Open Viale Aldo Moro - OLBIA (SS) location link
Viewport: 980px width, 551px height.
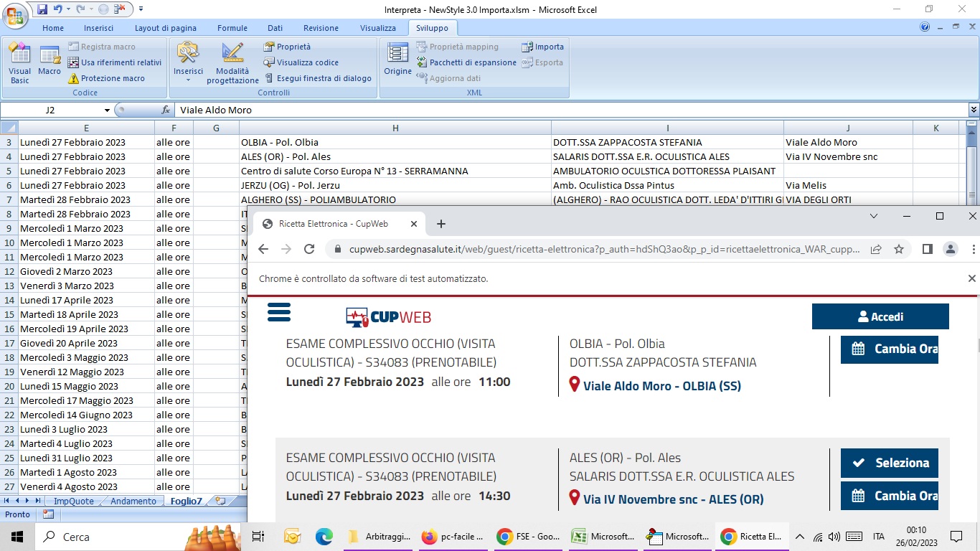pos(661,386)
